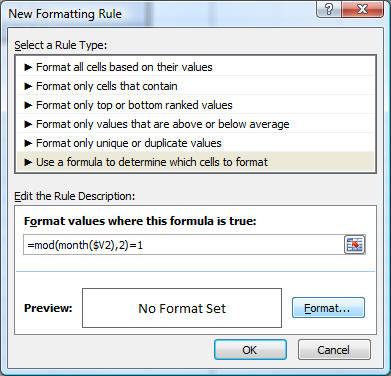The height and width of the screenshot is (376, 391).
Task: Click the arrow next to "above or below average"
Action: click(28, 124)
